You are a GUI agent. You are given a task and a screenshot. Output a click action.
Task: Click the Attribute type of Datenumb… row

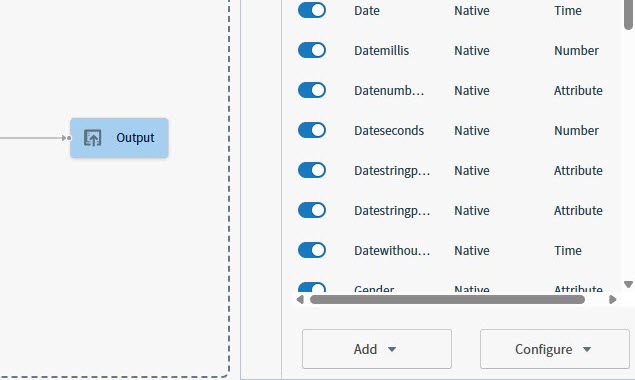(x=578, y=90)
